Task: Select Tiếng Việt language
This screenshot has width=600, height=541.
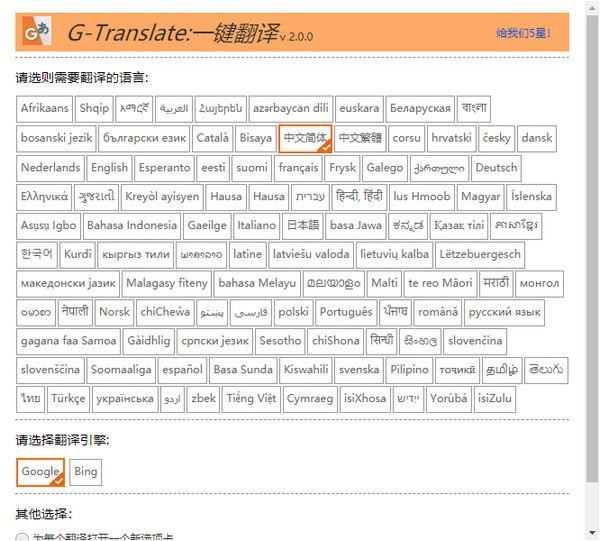Action: click(251, 399)
